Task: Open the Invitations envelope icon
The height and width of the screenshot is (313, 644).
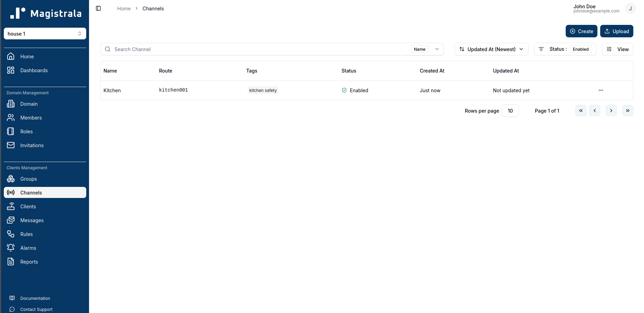Action: (x=11, y=145)
